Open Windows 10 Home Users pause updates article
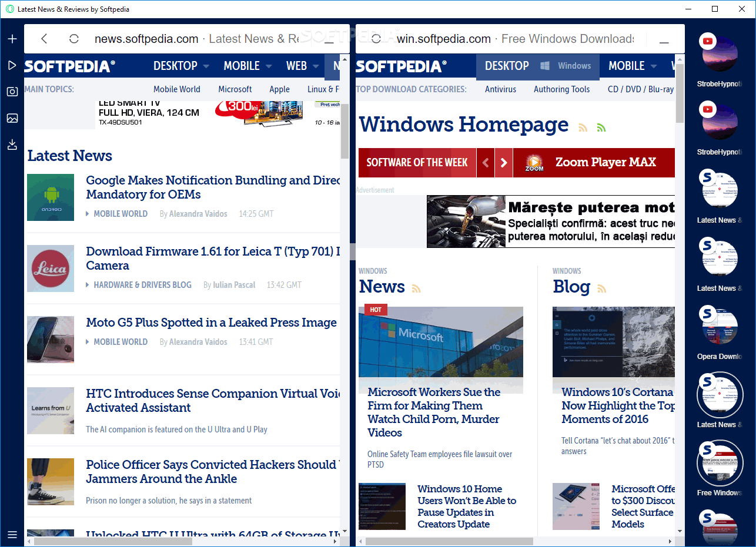Image resolution: width=756 pixels, height=547 pixels. pyautogui.click(x=467, y=506)
